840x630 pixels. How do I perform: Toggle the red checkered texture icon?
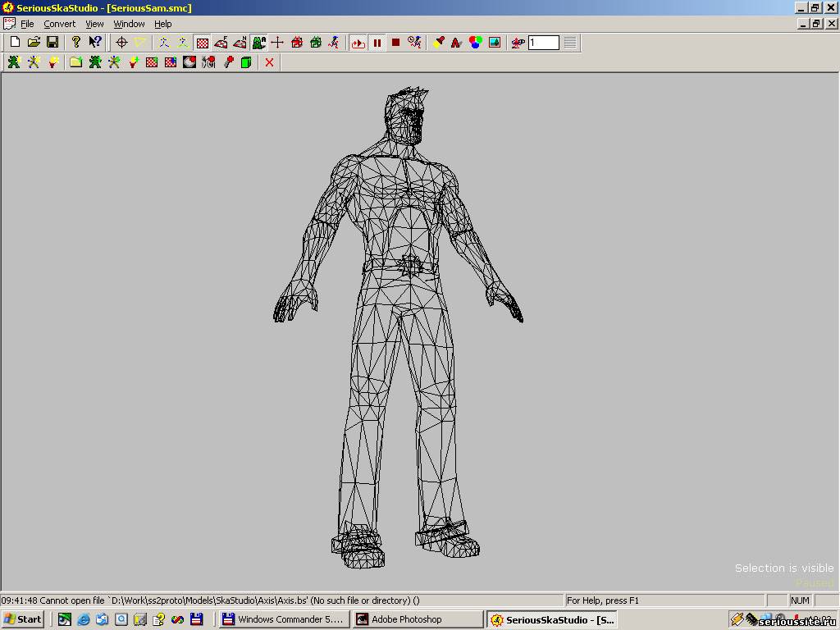[203, 43]
